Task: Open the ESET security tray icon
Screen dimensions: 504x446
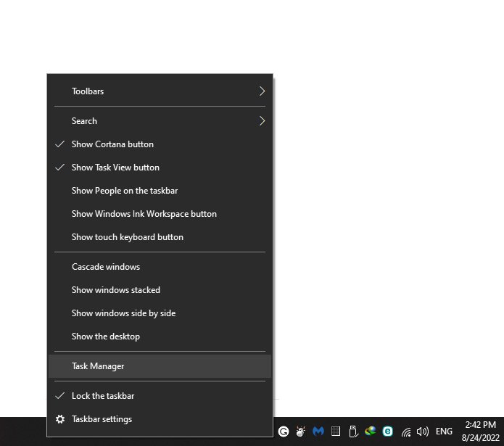Action: 388,431
